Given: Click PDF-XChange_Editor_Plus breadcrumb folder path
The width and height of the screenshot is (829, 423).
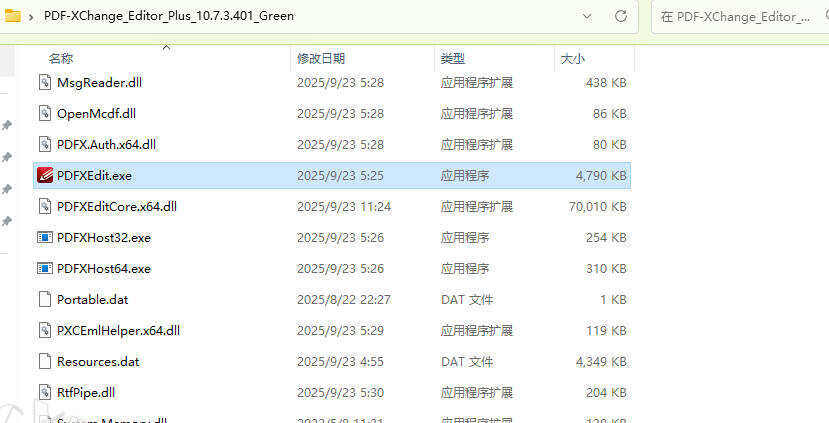Looking at the screenshot, I should [x=168, y=16].
